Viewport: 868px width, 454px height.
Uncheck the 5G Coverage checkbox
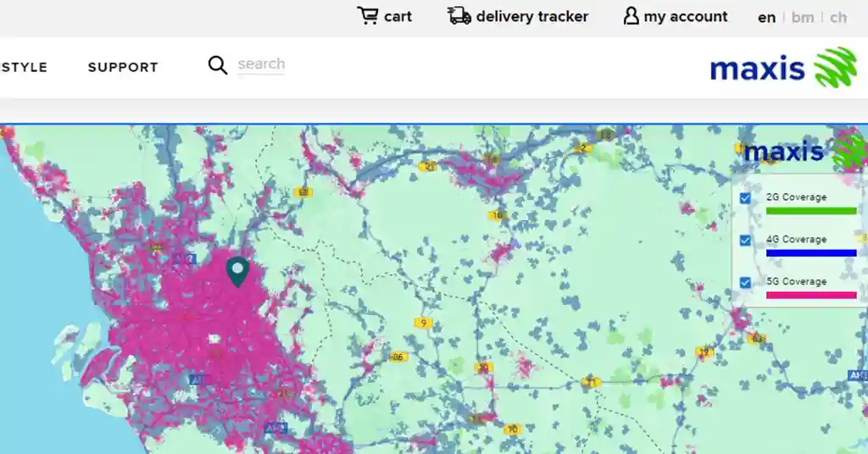pos(745,283)
